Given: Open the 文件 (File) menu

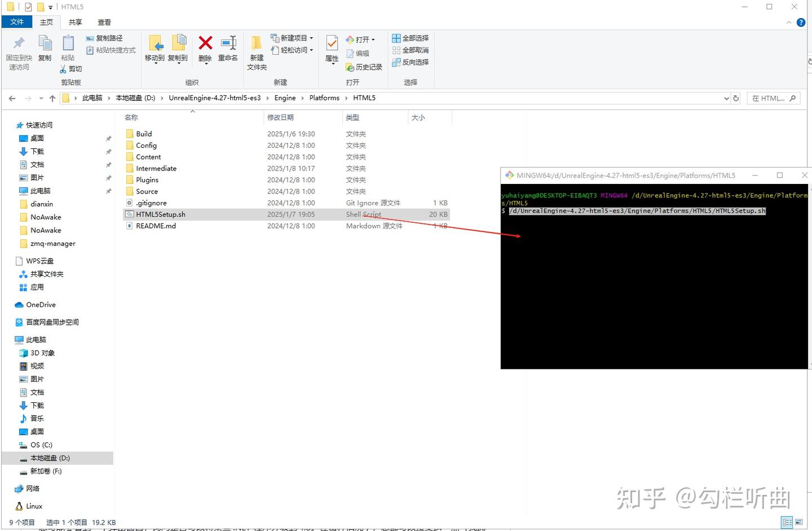Looking at the screenshot, I should click(x=17, y=21).
